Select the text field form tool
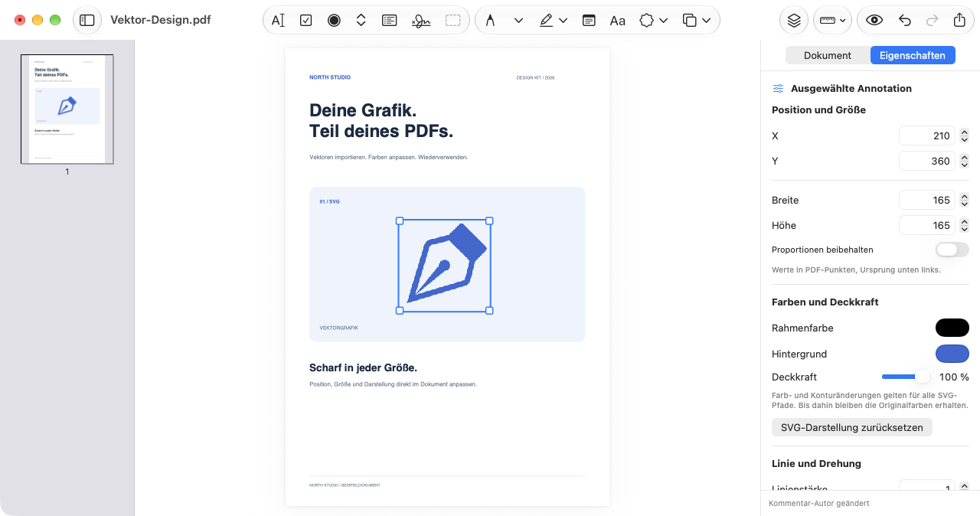The image size is (980, 516). [x=278, y=21]
